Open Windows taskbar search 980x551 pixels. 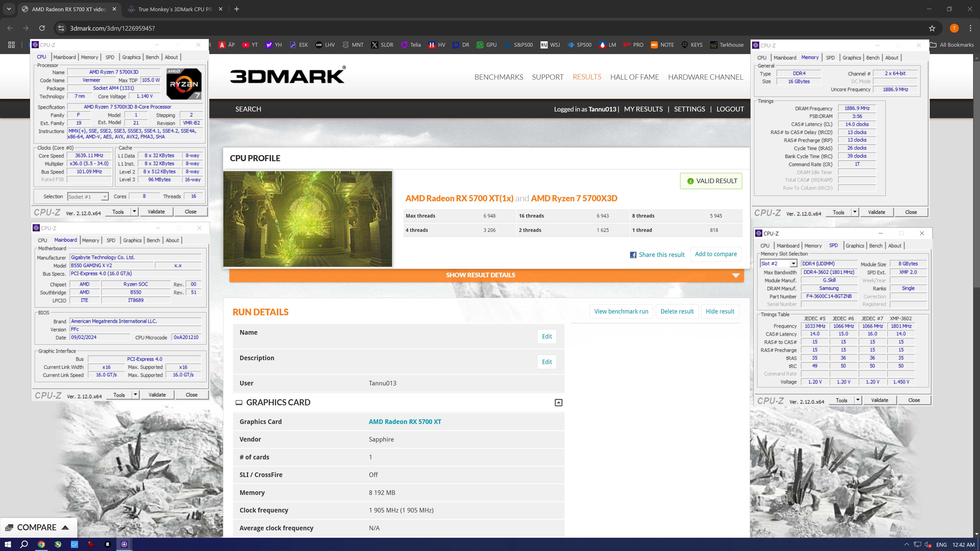(x=24, y=545)
